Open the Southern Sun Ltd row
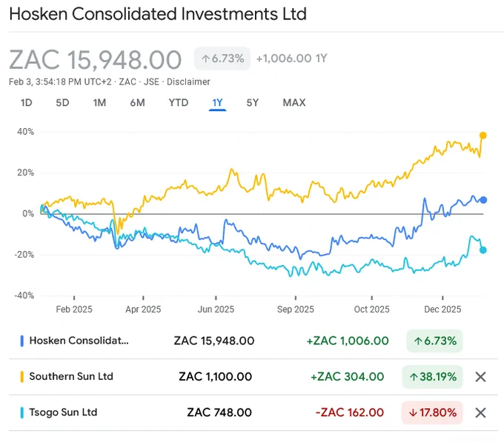The width and height of the screenshot is (504, 442). 253,377
